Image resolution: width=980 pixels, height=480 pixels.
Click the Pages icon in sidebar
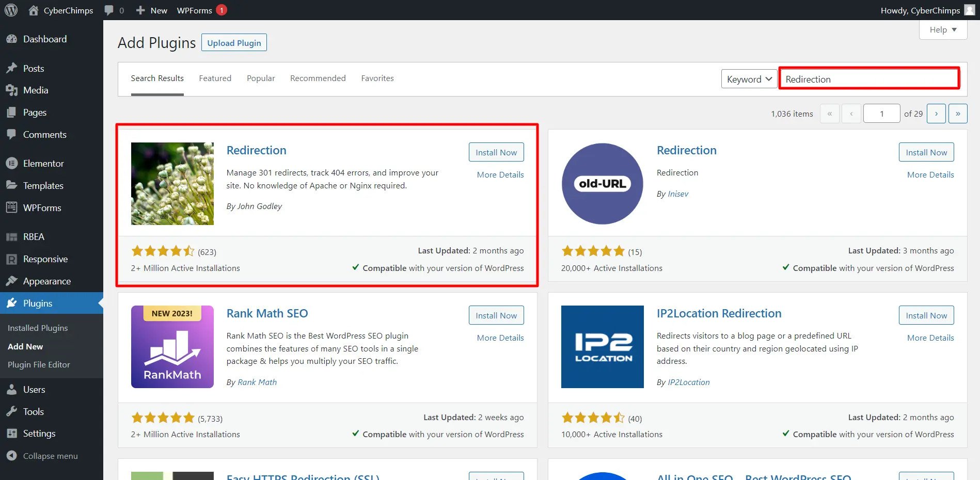11,113
